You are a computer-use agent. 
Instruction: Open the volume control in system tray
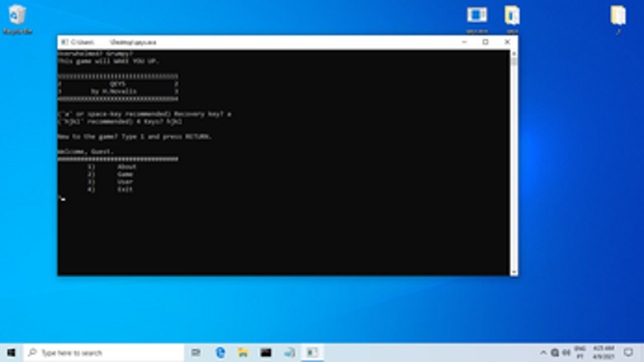pyautogui.click(x=566, y=353)
